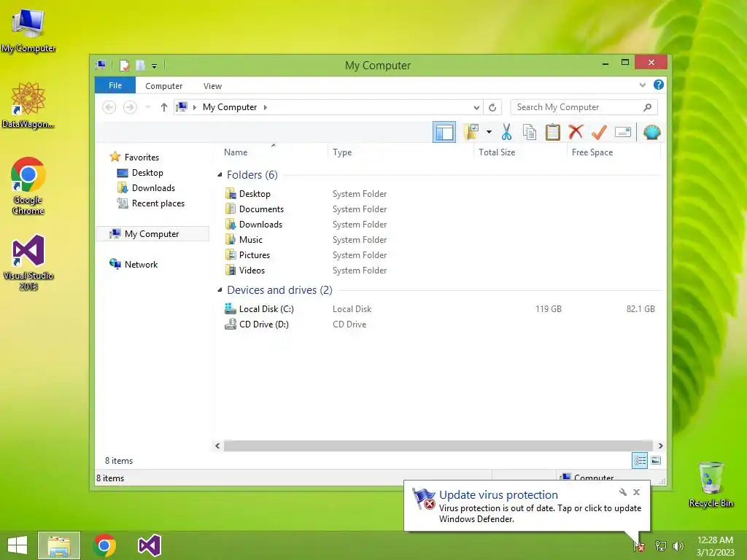Open the View ribbon tab
The height and width of the screenshot is (560, 747).
212,86
